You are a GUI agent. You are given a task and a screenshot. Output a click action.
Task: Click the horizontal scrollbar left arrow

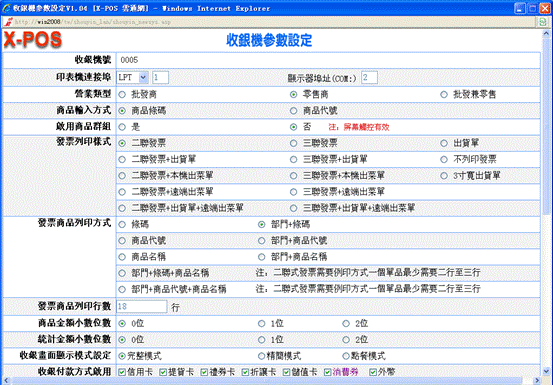click(x=6, y=381)
